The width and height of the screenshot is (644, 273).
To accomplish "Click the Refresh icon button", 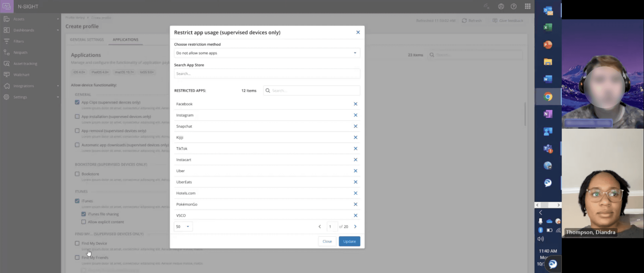I will coord(464,20).
